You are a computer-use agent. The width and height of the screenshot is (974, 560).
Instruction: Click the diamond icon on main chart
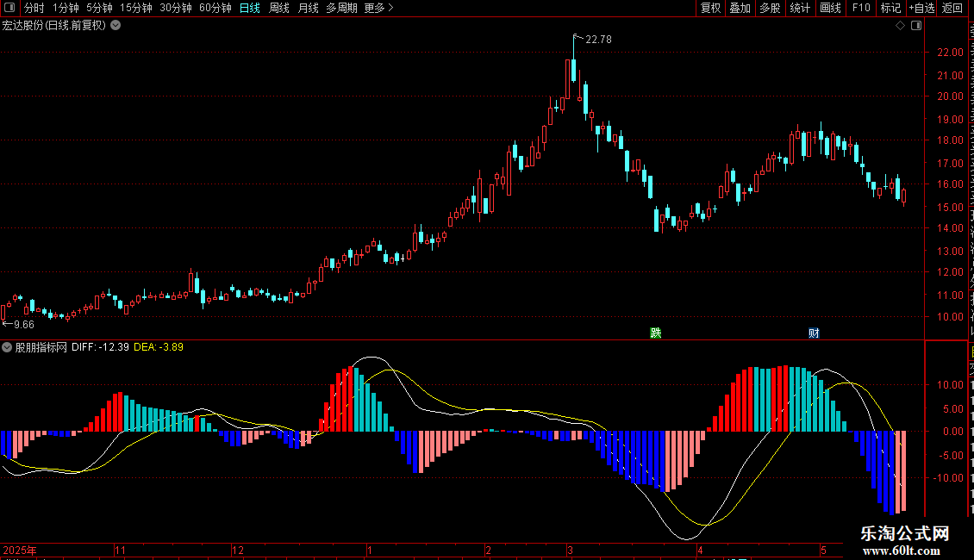click(x=900, y=26)
